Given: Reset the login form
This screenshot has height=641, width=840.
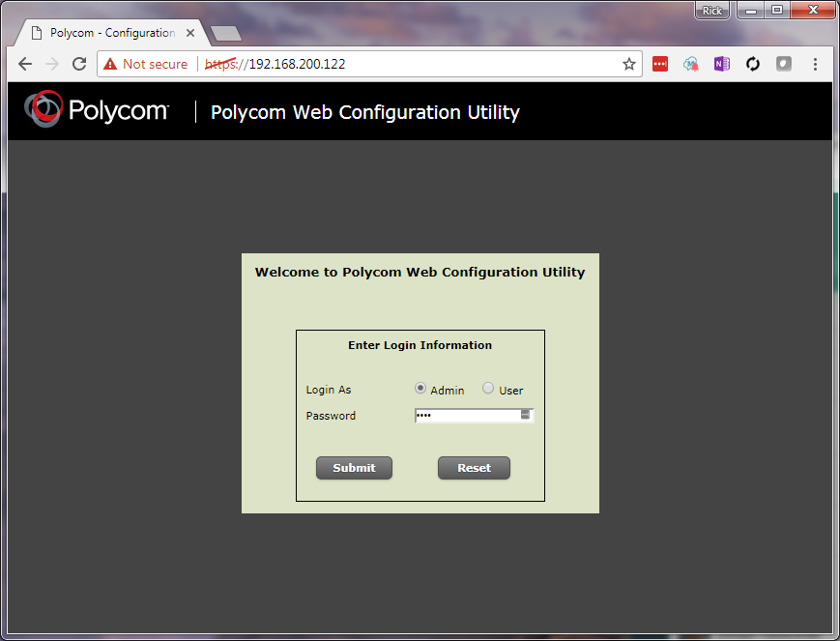Looking at the screenshot, I should [474, 468].
